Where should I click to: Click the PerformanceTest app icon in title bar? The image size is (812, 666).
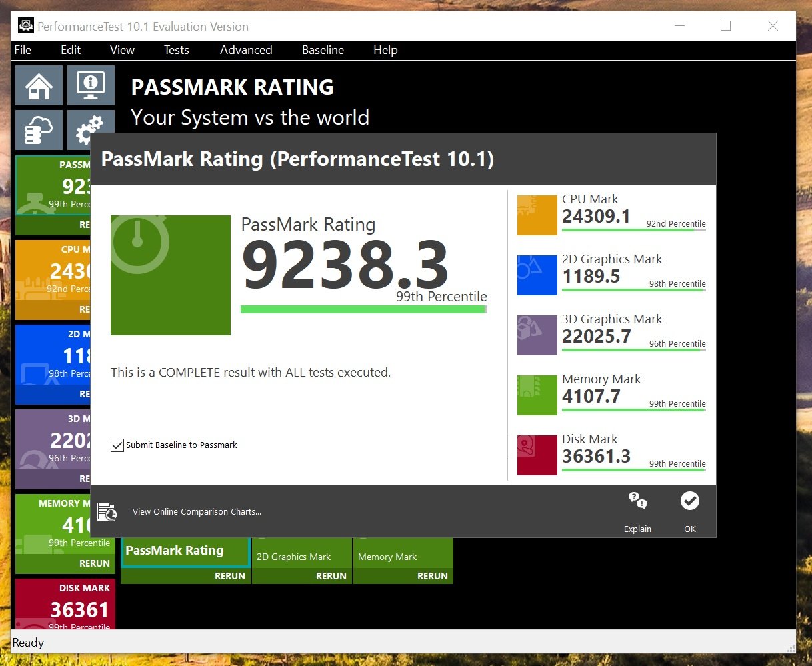click(26, 26)
